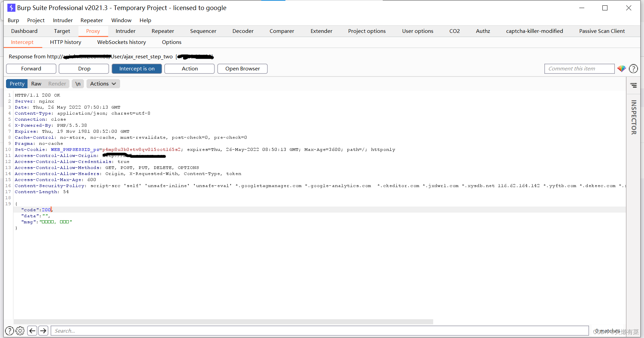
Task: Open the inspector panel menu icon
Action: coord(634,85)
